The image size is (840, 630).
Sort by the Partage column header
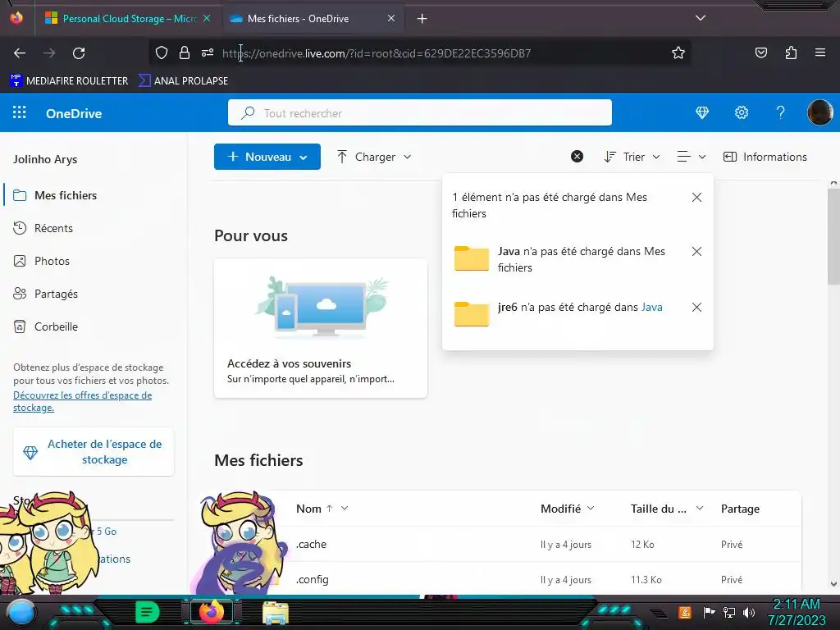[740, 509]
